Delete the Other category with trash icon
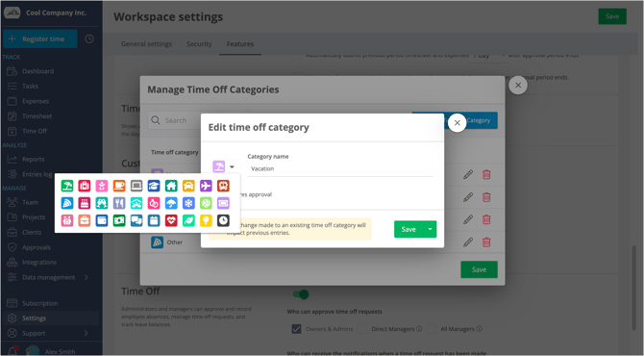This screenshot has height=356, width=644. click(x=486, y=242)
